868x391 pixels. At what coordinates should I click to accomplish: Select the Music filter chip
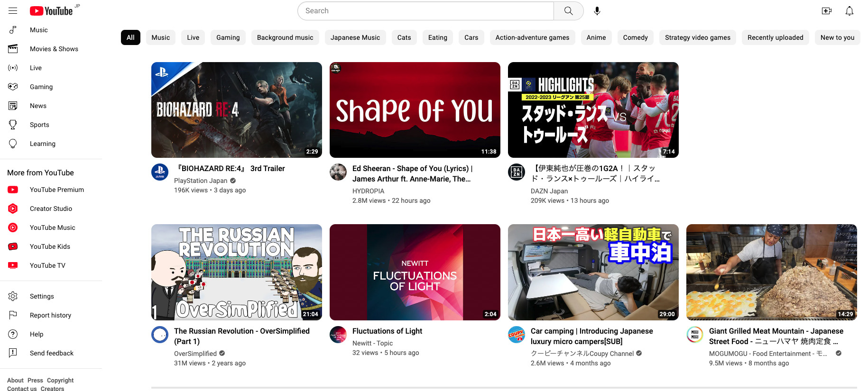click(161, 37)
